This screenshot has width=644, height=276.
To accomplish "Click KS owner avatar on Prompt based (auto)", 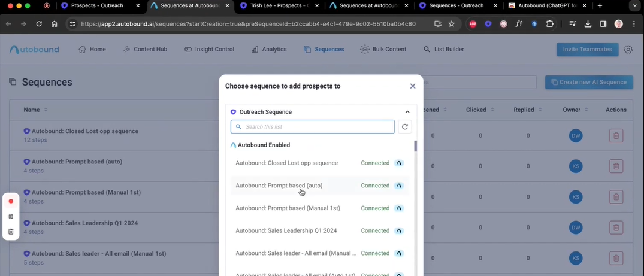I will click(x=576, y=166).
